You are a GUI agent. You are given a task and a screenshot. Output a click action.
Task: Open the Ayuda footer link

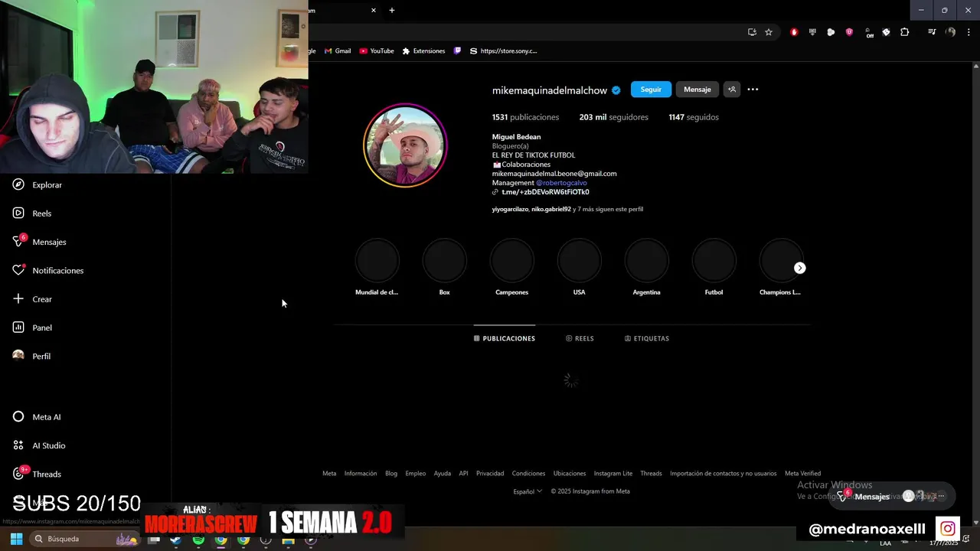point(443,474)
